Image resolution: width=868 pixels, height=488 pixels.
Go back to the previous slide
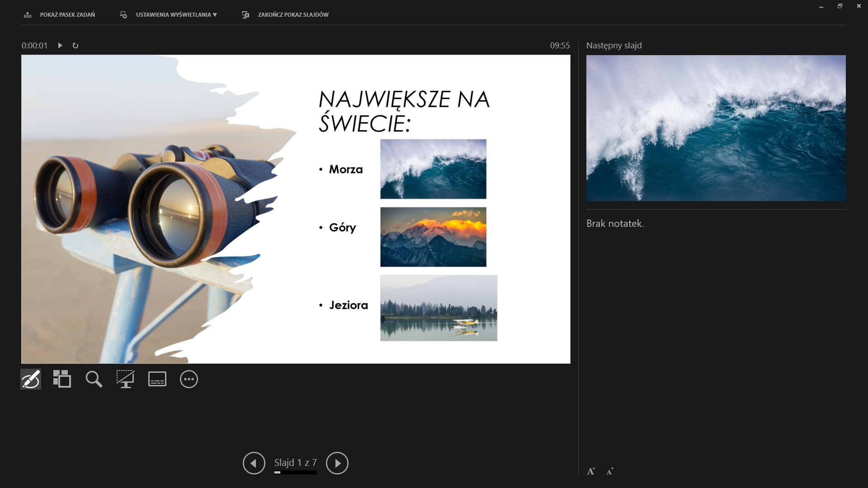click(x=254, y=463)
